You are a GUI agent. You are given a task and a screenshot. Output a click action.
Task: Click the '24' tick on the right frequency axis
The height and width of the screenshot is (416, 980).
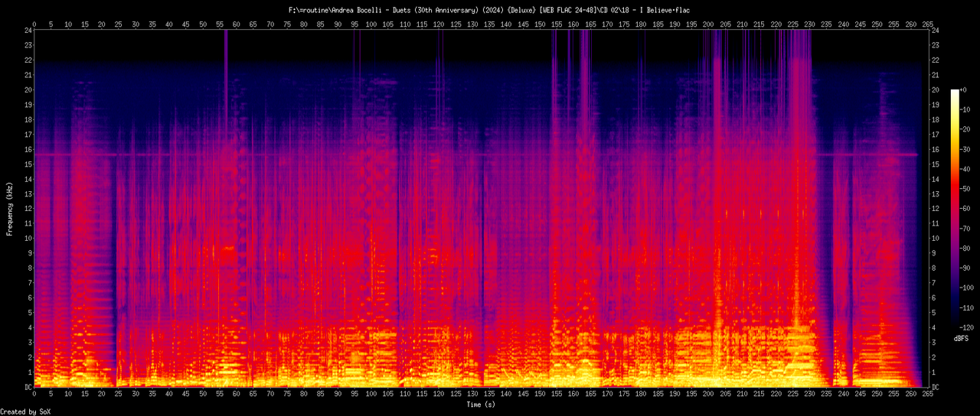tap(936, 31)
